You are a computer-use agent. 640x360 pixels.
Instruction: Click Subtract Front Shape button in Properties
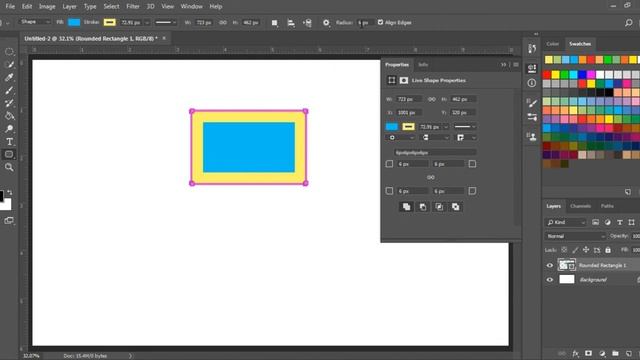coord(423,207)
